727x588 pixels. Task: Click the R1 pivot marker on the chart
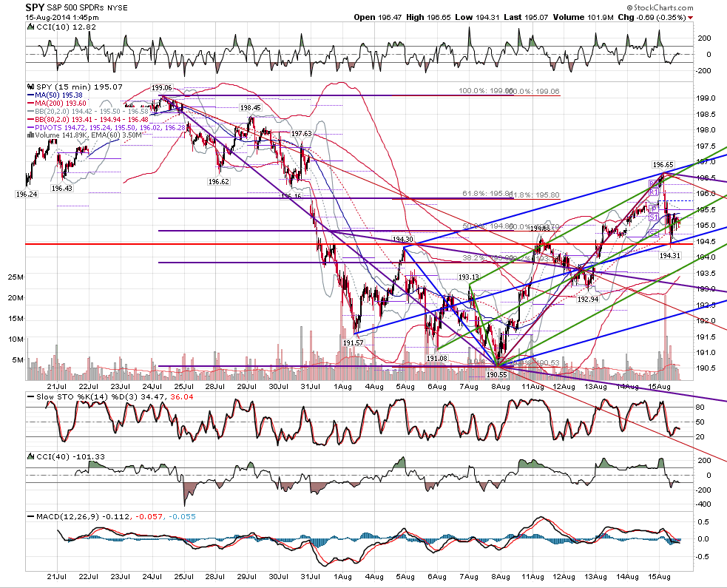point(653,192)
